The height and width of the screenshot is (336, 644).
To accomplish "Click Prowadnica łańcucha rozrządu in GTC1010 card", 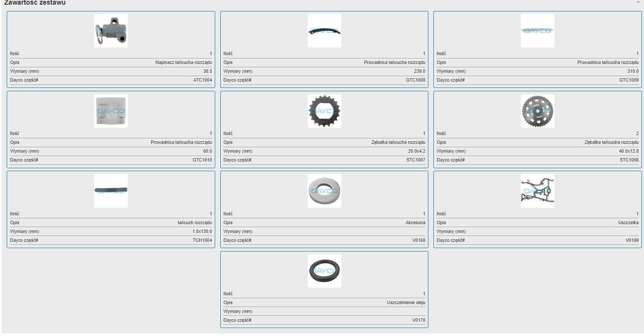I will tap(182, 142).
